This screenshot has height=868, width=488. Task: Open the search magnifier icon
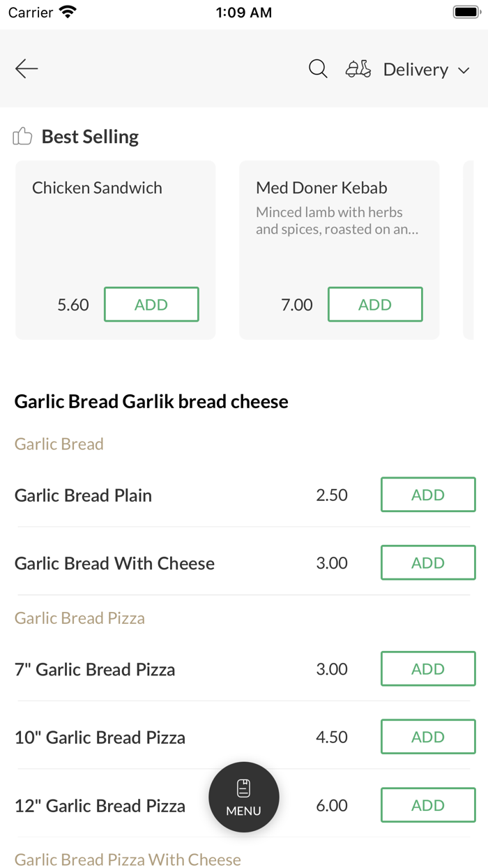pyautogui.click(x=318, y=68)
